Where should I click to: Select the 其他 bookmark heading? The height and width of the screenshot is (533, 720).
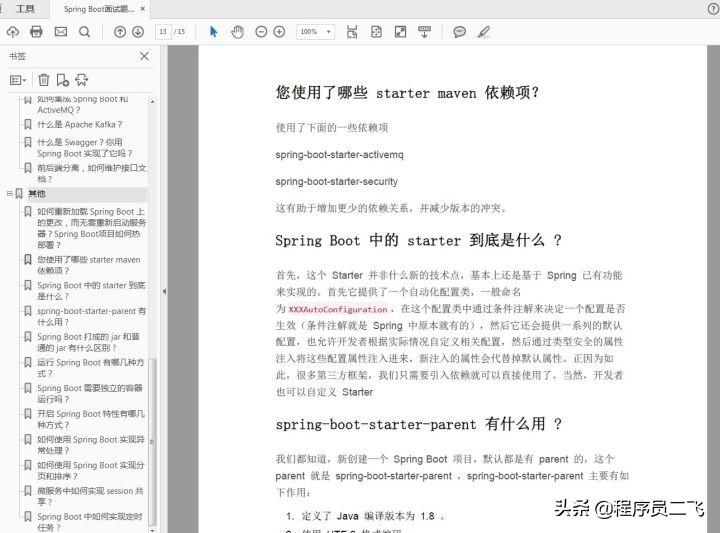(x=37, y=194)
